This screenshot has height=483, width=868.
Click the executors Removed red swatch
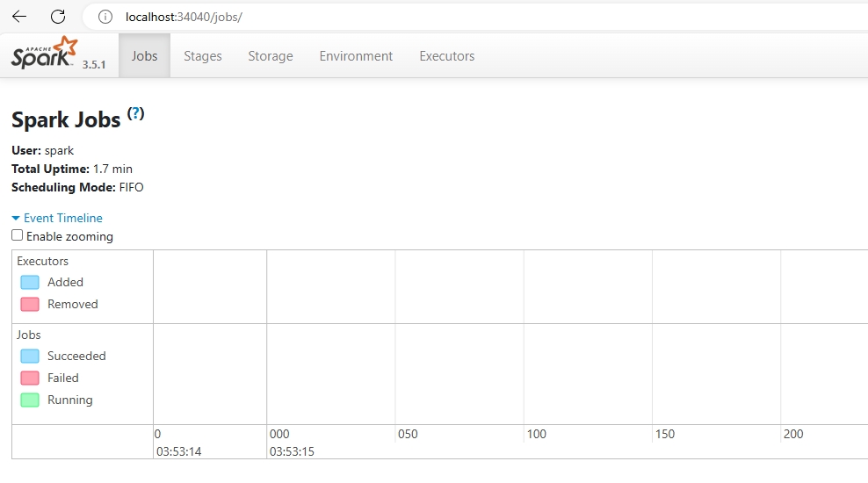tap(30, 304)
